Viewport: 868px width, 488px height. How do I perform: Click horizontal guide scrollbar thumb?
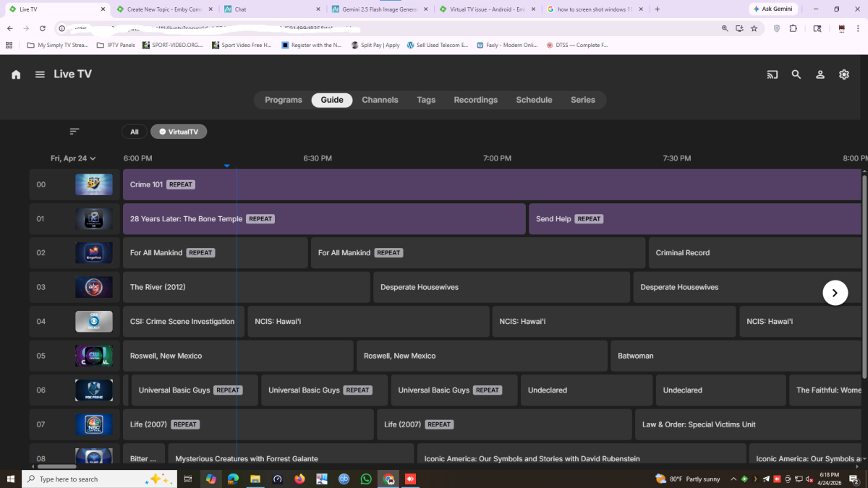click(x=56, y=466)
